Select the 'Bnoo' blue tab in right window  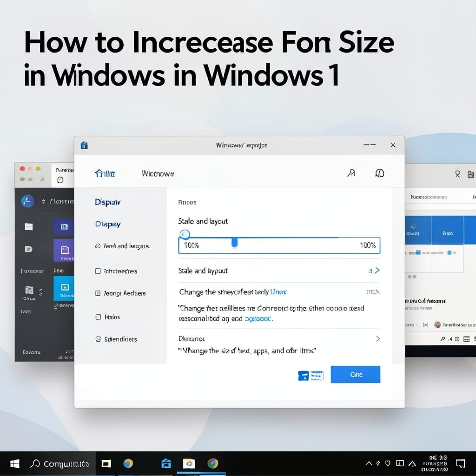[448, 230]
